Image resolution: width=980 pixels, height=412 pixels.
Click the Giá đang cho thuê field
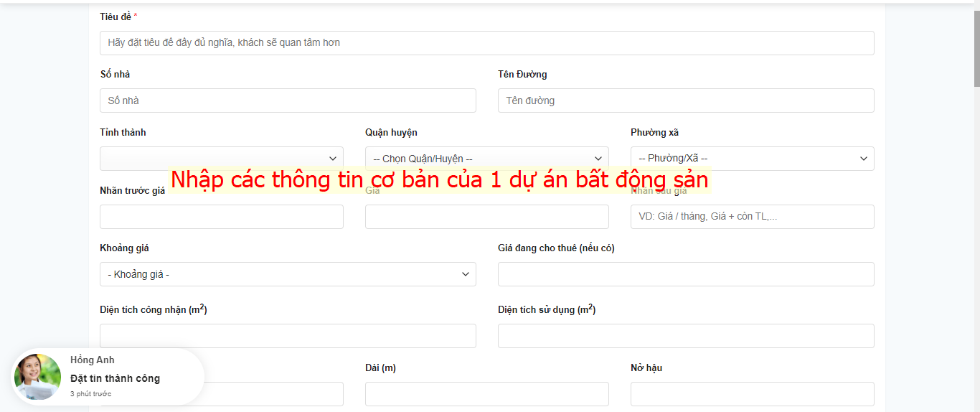click(x=685, y=274)
